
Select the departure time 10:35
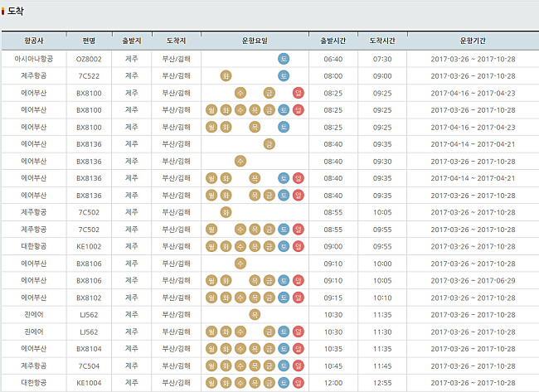(x=333, y=349)
